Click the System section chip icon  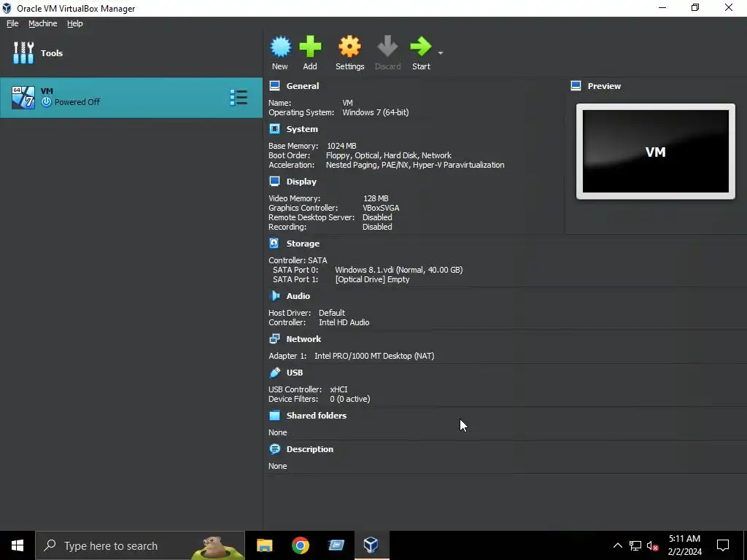coord(274,129)
